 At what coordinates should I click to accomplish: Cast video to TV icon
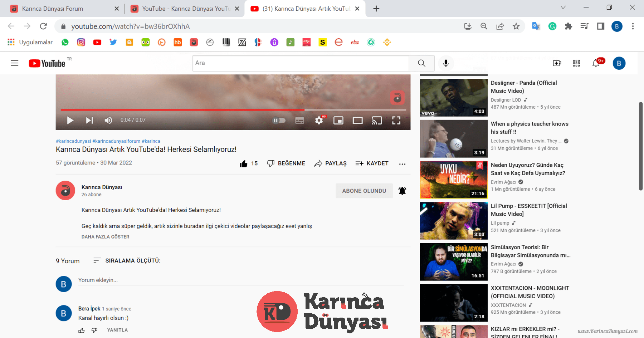click(377, 121)
